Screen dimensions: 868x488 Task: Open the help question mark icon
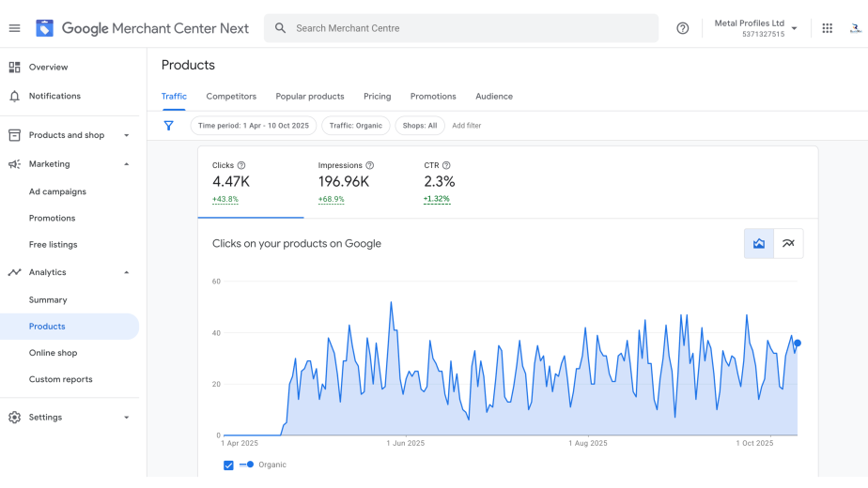point(683,28)
